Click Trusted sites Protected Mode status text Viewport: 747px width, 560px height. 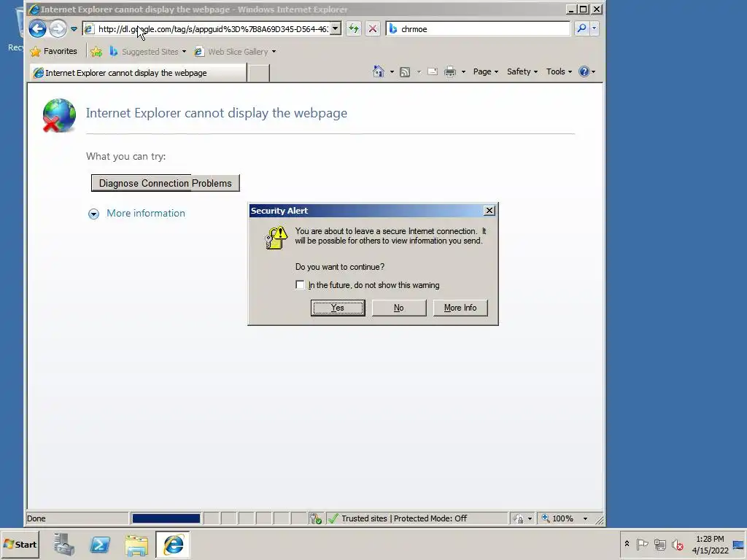(x=404, y=518)
